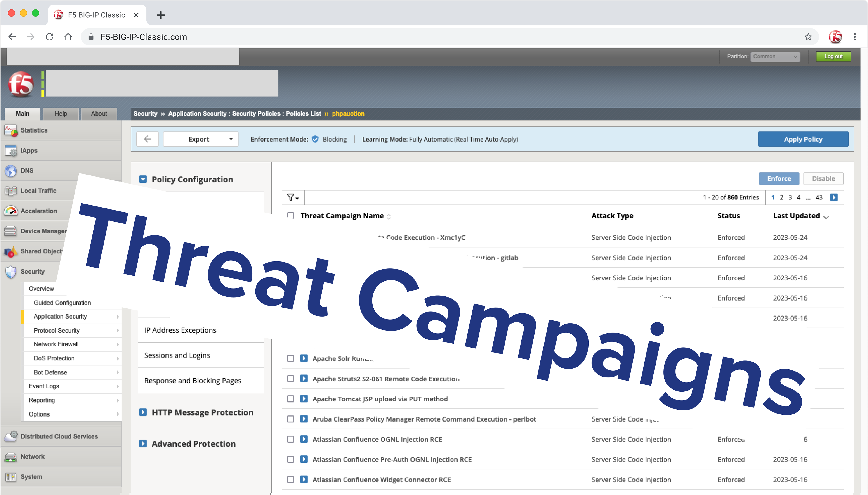Viewport: 868px width, 495px height.
Task: Switch to the Help tab
Action: [61, 114]
